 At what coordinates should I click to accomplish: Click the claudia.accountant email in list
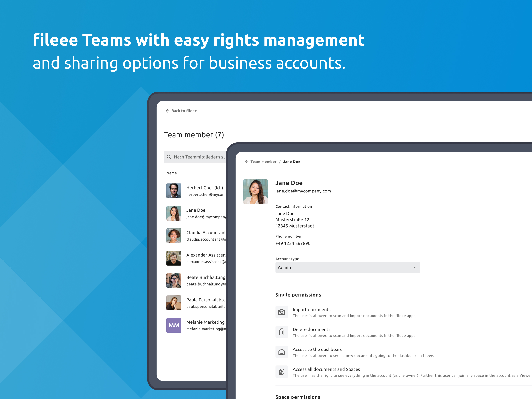pos(206,239)
